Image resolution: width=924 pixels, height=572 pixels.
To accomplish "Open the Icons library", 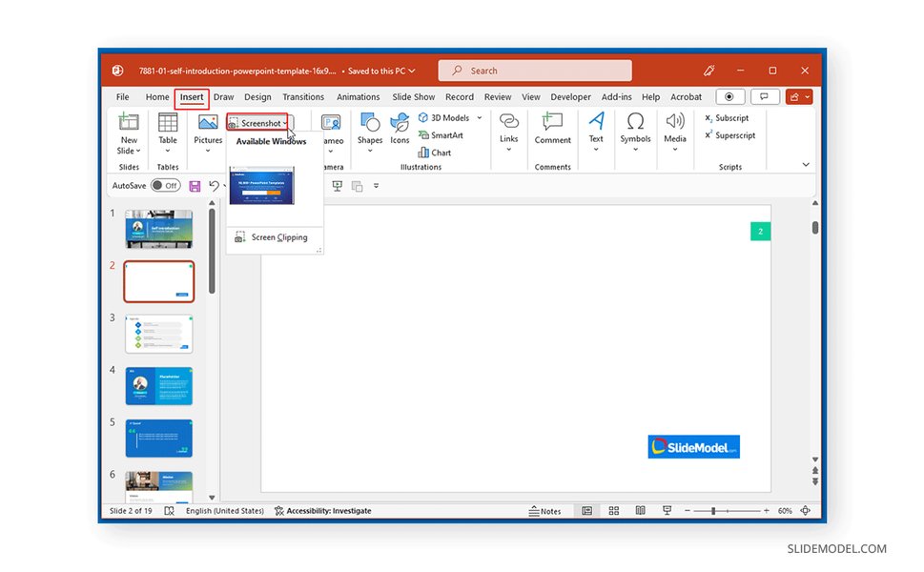I will coord(400,130).
